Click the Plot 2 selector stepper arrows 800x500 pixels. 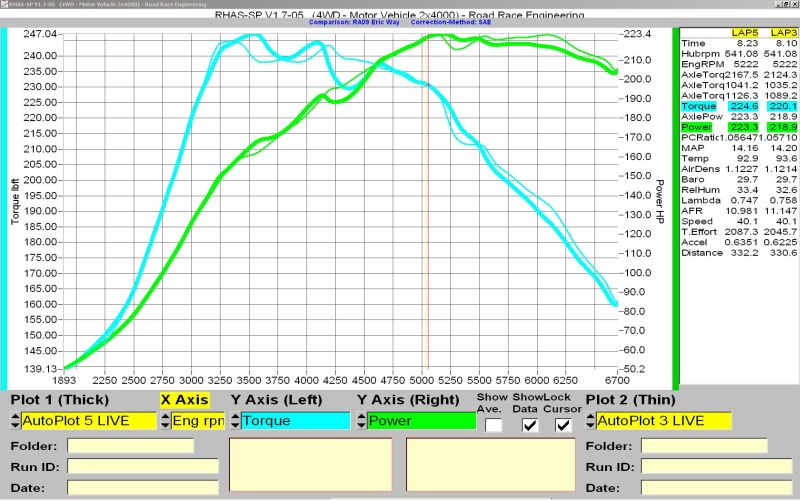tap(591, 421)
